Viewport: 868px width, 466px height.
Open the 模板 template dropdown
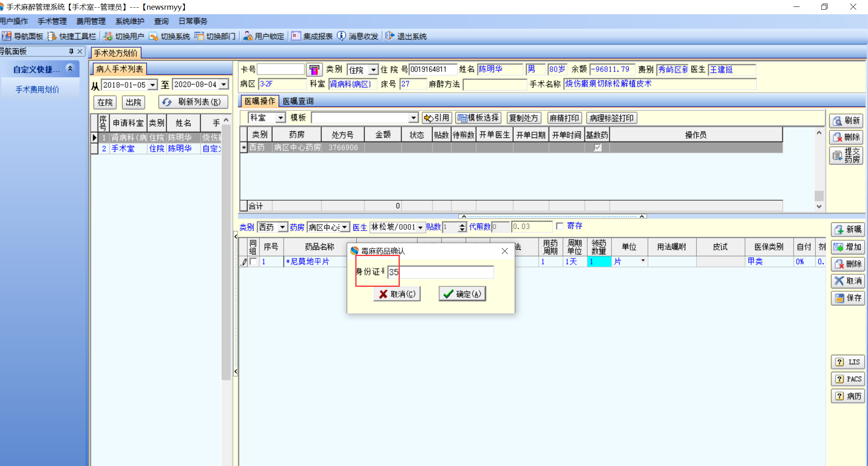pyautogui.click(x=413, y=118)
